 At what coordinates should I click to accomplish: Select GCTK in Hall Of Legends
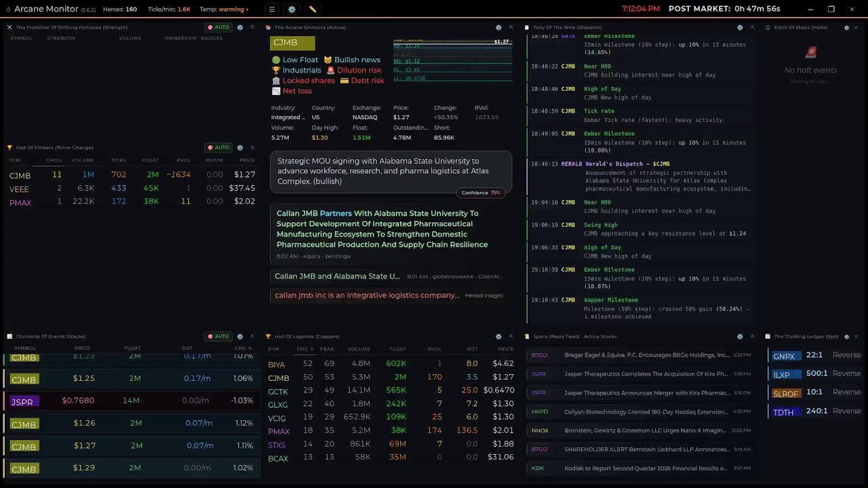[278, 391]
